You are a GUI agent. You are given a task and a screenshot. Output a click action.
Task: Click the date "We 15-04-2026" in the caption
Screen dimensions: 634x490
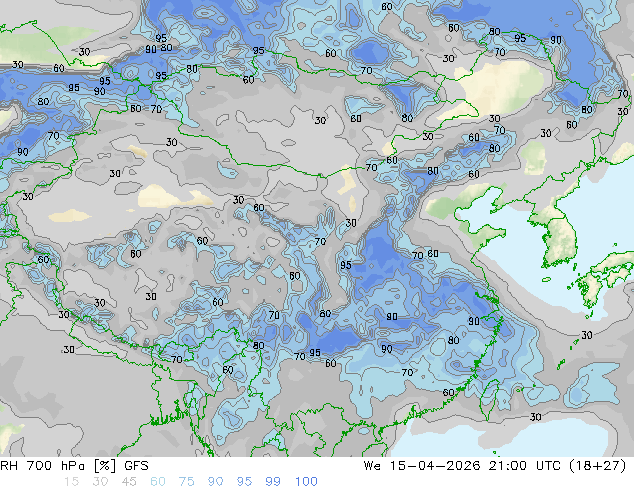422,466
